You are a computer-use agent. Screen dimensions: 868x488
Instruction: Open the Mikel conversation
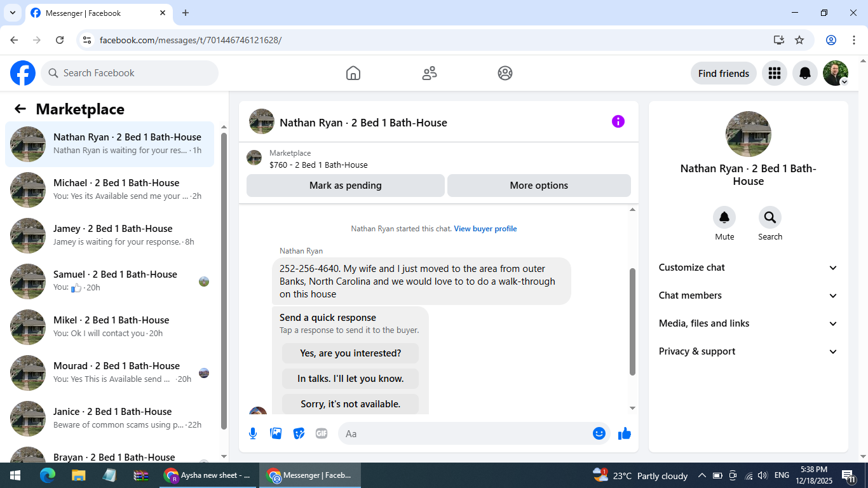pos(109,327)
